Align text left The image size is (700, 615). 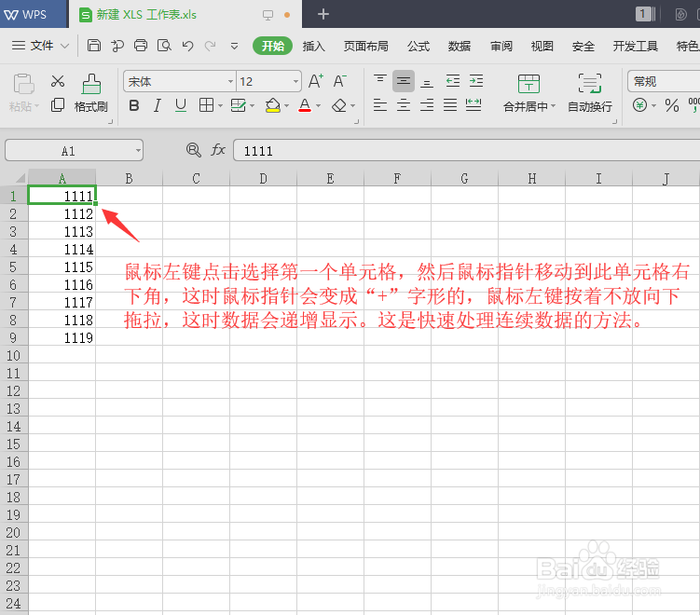[380, 105]
